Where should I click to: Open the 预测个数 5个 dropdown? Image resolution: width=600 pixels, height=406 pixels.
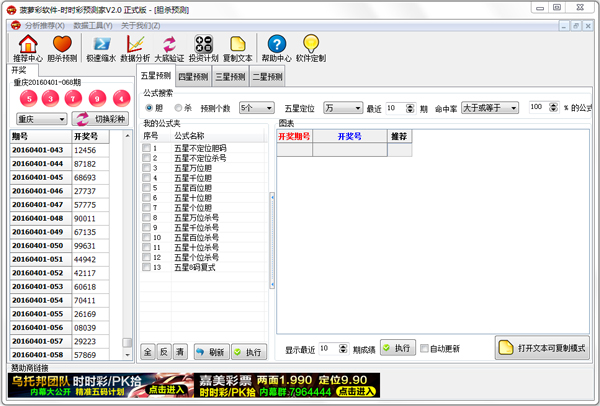[x=256, y=108]
